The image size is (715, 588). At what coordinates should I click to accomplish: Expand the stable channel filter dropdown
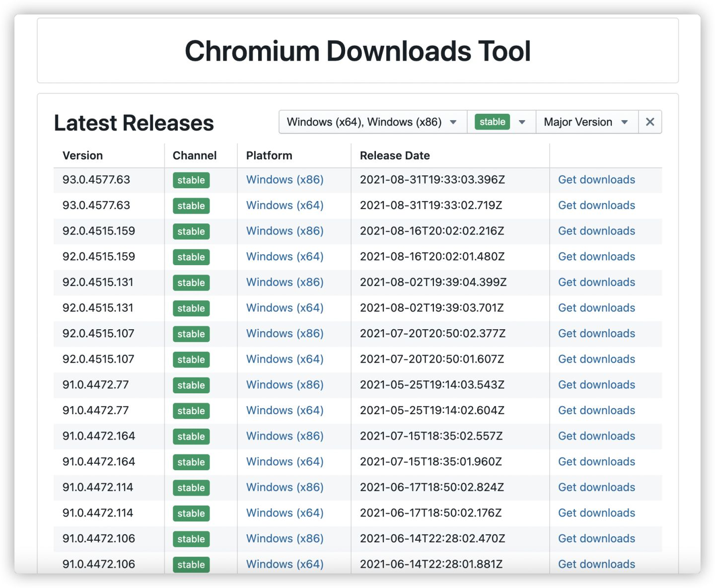(501, 122)
